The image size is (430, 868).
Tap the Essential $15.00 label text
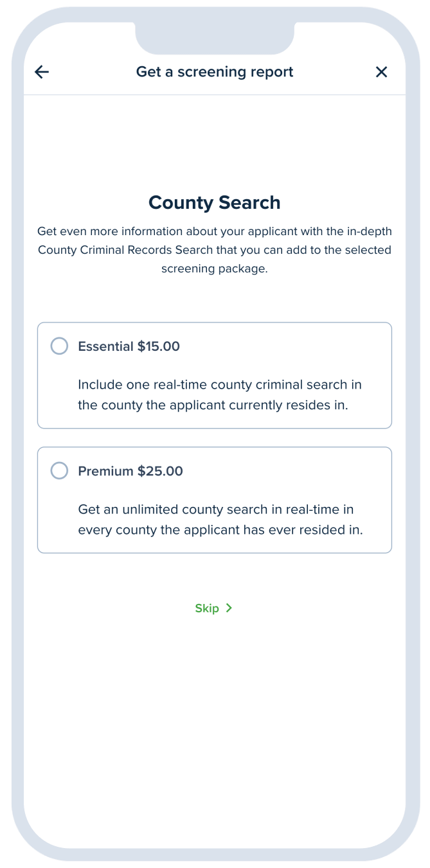tap(129, 346)
